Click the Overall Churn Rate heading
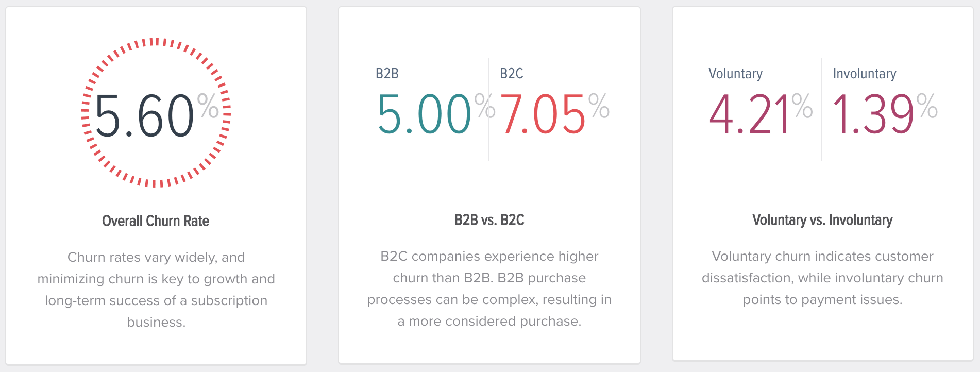The height and width of the screenshot is (372, 980). 156,221
